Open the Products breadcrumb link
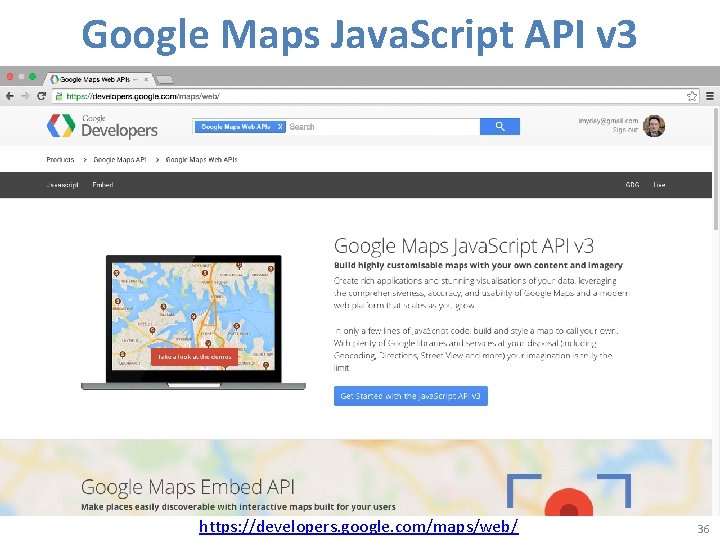 tap(60, 159)
